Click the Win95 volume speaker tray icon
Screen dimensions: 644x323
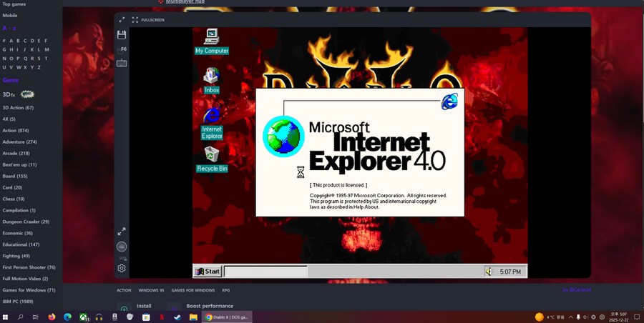click(x=489, y=272)
